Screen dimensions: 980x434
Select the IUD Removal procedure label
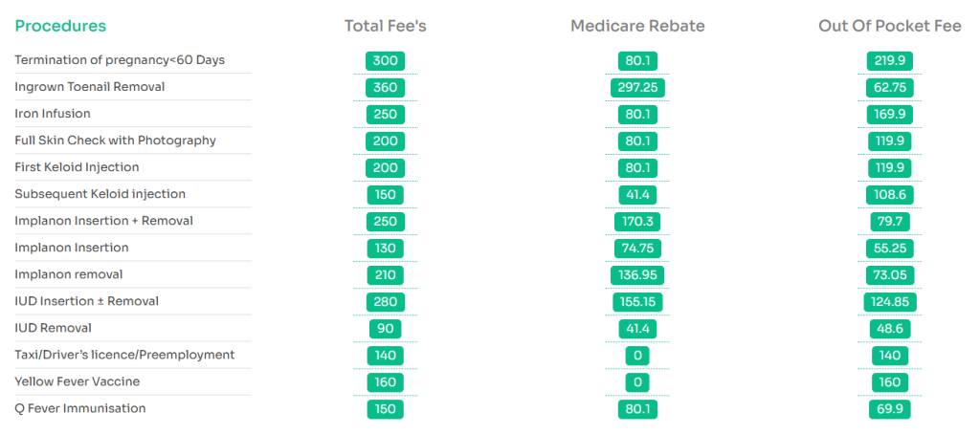(x=53, y=328)
